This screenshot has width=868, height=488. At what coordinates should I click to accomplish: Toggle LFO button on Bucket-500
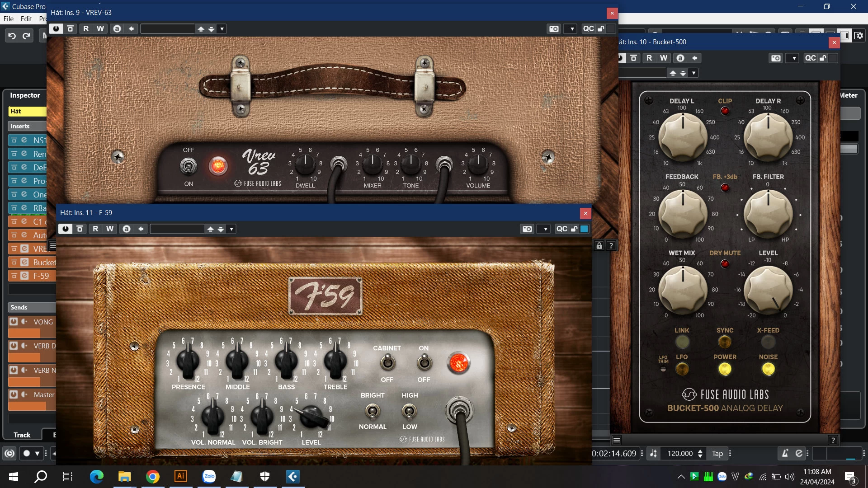682,369
